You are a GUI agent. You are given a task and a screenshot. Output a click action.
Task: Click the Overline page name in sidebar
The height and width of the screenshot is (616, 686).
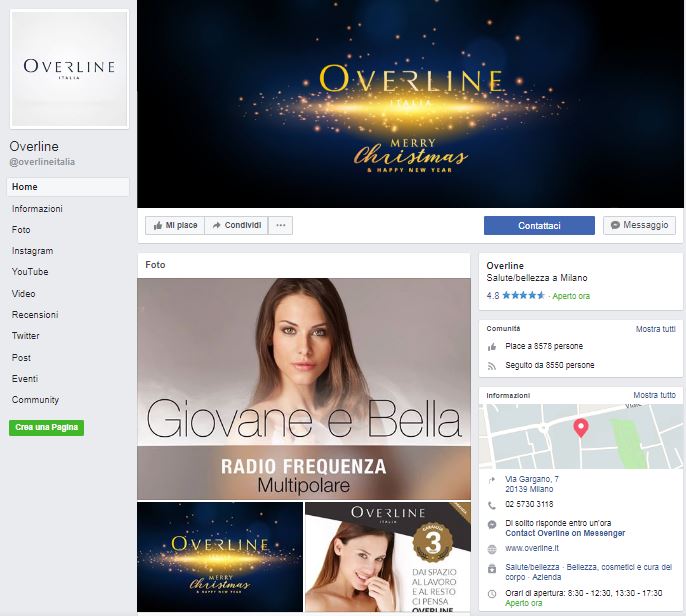(x=34, y=146)
